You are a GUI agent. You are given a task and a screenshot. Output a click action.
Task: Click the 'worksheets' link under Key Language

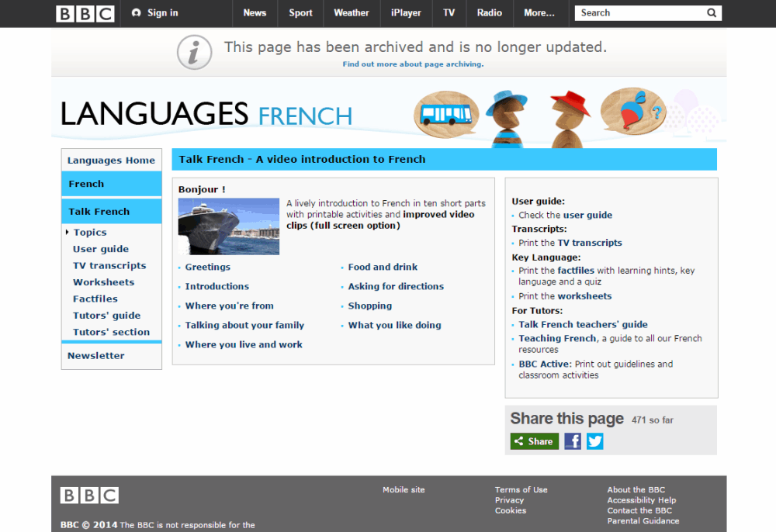[584, 296]
